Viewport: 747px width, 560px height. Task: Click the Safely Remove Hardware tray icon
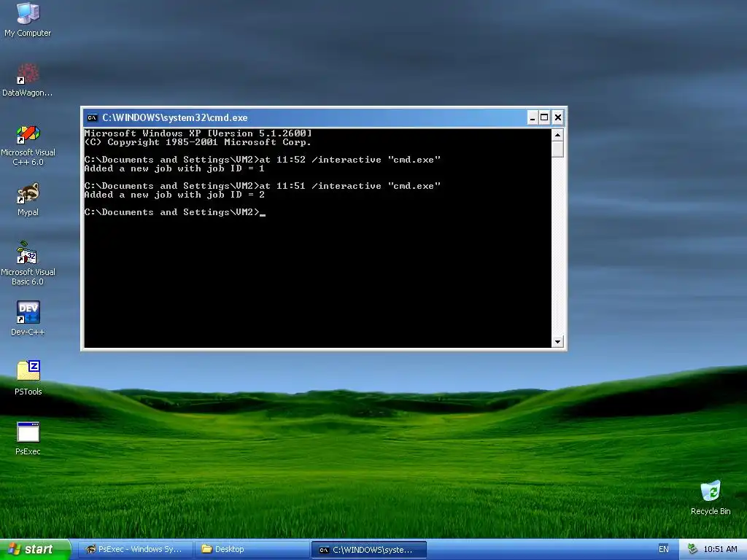tap(693, 549)
